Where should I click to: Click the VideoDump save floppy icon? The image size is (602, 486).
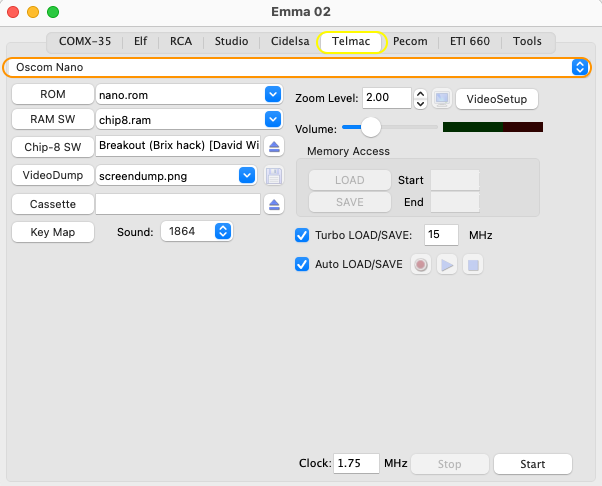[274, 176]
